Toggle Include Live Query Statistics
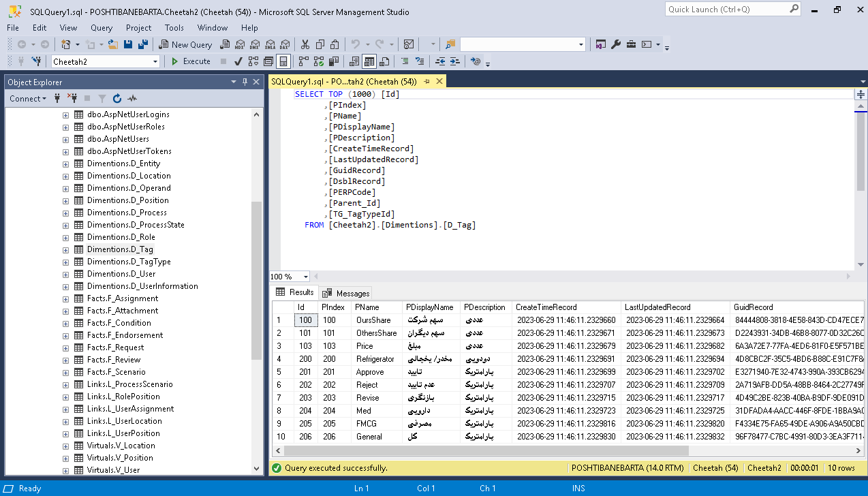This screenshot has height=496, width=868. point(319,61)
